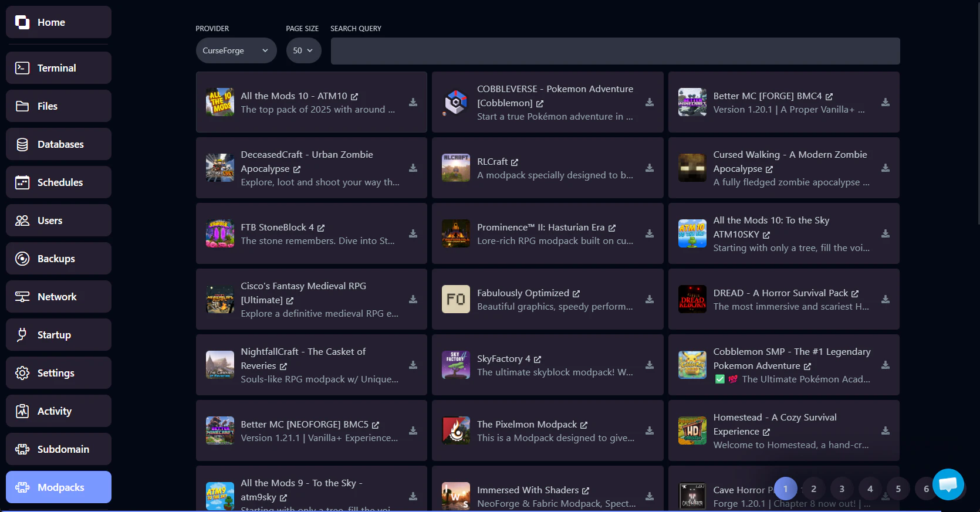Click download icon for All the Mods 10
Image resolution: width=980 pixels, height=512 pixels.
coord(413,102)
